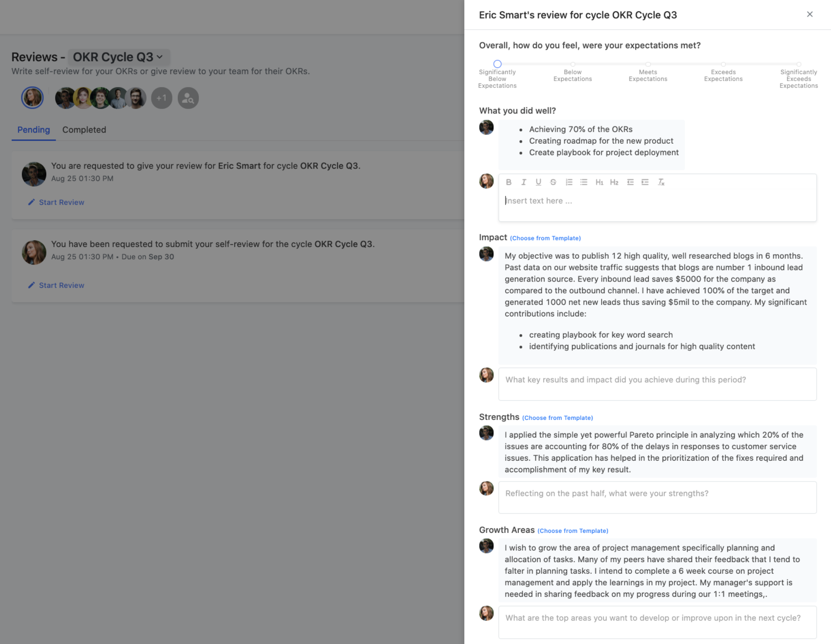Toggle bold formatting in text editor

(509, 182)
